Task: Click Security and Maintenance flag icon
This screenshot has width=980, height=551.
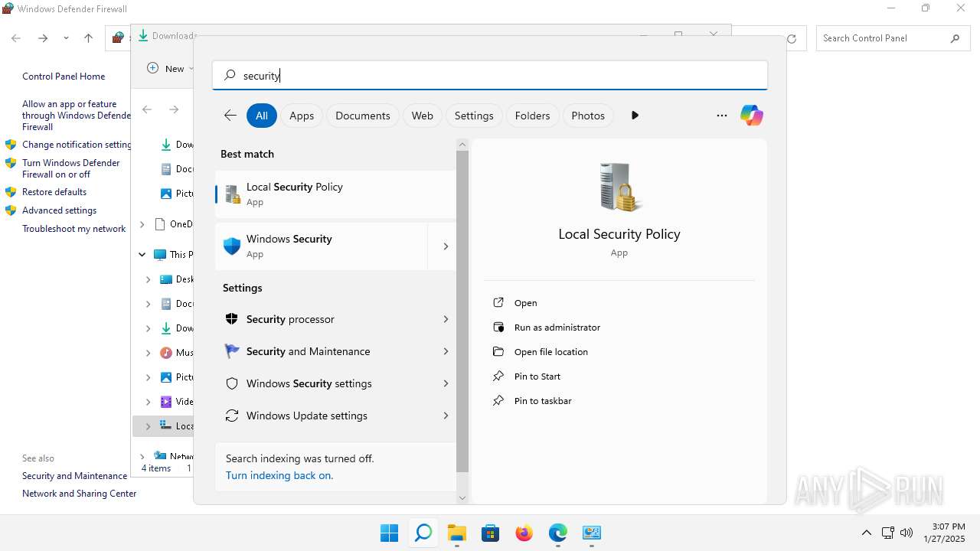Action: 232,351
